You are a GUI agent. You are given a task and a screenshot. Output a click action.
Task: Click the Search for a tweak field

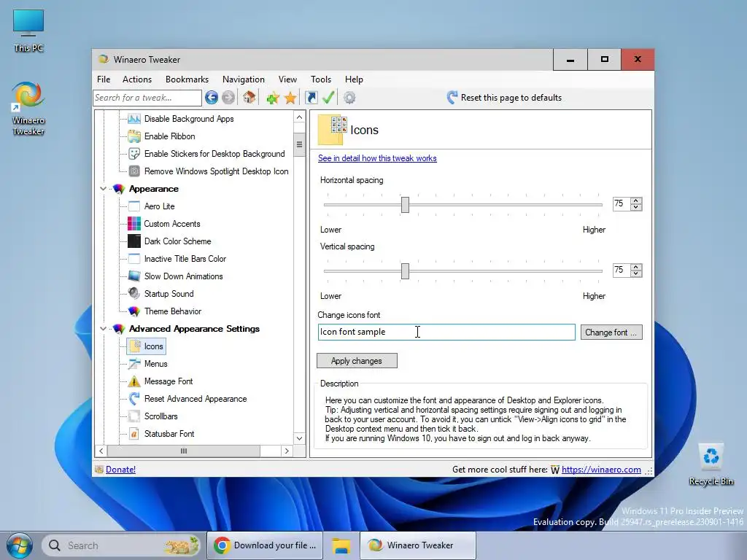pyautogui.click(x=147, y=98)
